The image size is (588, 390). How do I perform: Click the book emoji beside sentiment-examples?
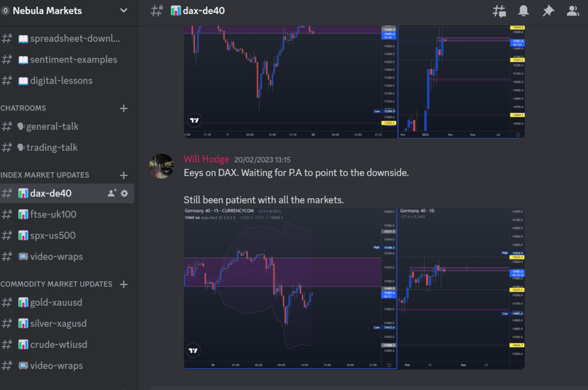click(23, 60)
